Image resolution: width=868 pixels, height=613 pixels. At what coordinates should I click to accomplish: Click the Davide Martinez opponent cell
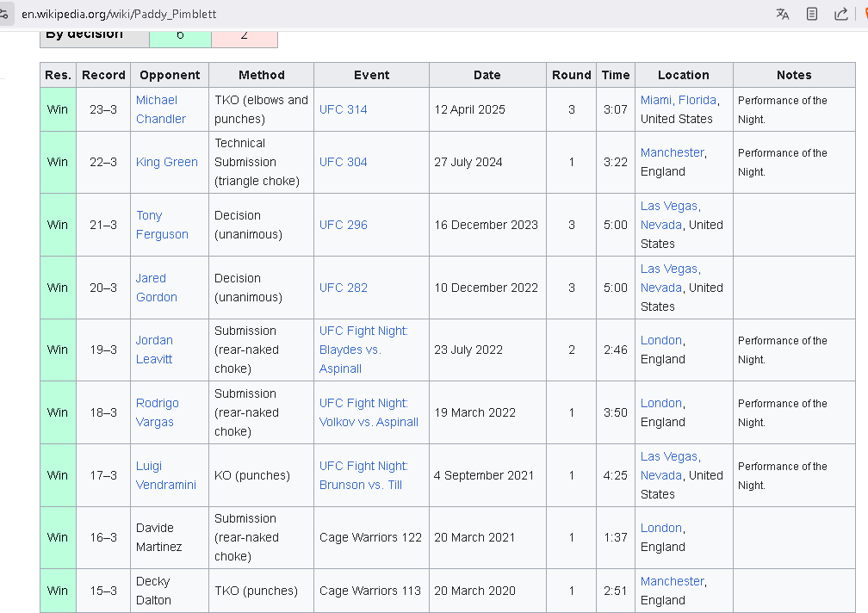click(170, 537)
